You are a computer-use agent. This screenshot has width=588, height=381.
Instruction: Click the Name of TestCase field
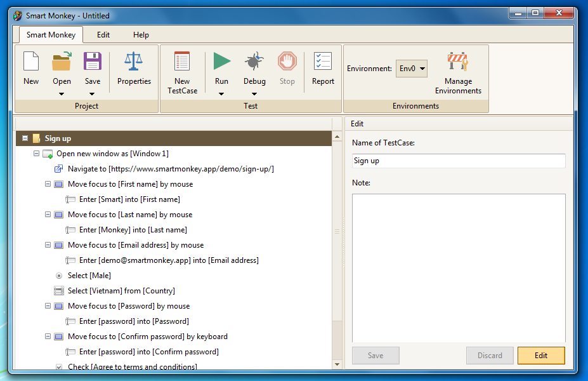[459, 161]
